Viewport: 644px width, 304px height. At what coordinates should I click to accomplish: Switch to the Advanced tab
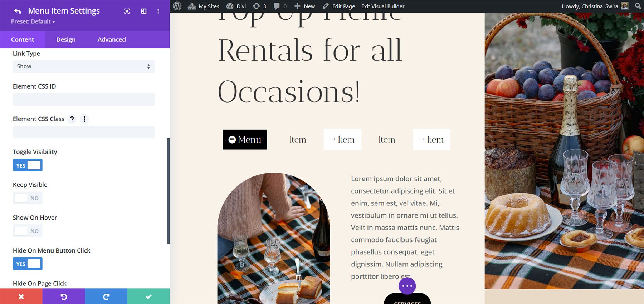(112, 39)
